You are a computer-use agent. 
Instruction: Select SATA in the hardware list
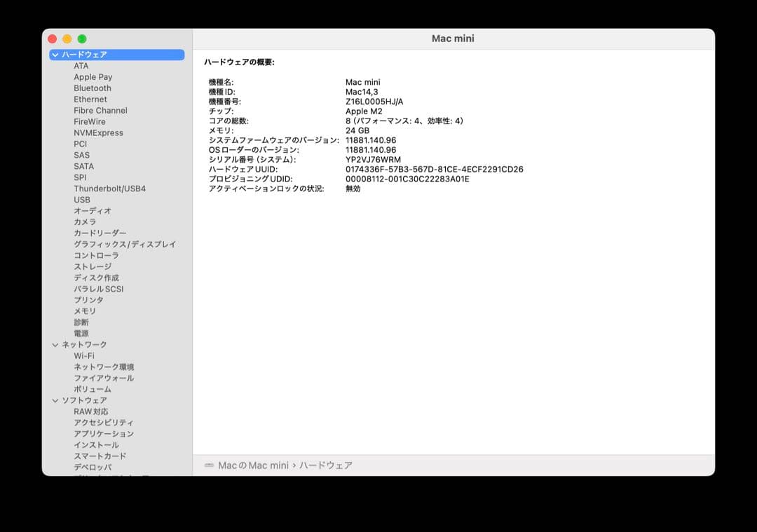tap(83, 166)
